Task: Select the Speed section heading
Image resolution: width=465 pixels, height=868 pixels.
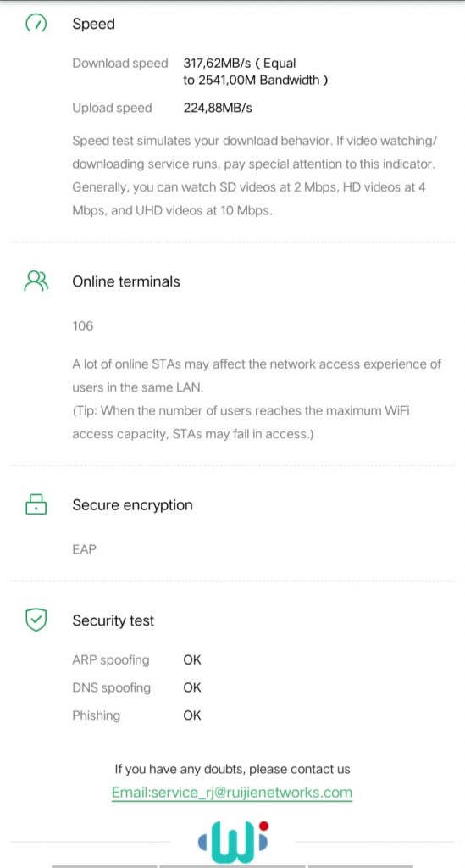Action: coord(93,25)
